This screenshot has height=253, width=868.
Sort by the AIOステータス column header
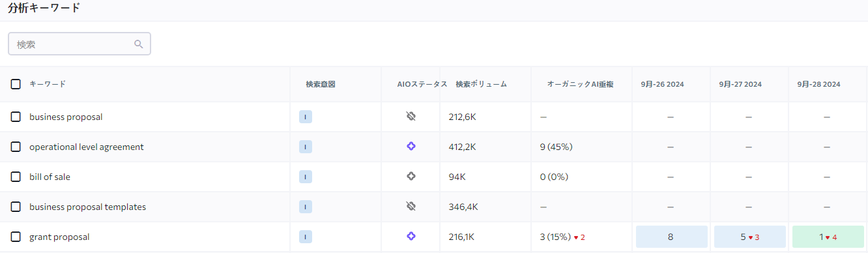422,84
